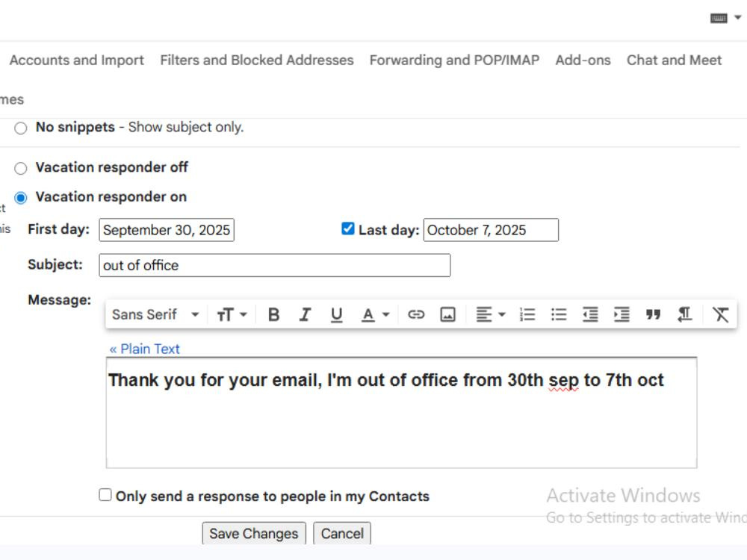Open the text size menu
The width and height of the screenshot is (747, 560).
tap(232, 315)
